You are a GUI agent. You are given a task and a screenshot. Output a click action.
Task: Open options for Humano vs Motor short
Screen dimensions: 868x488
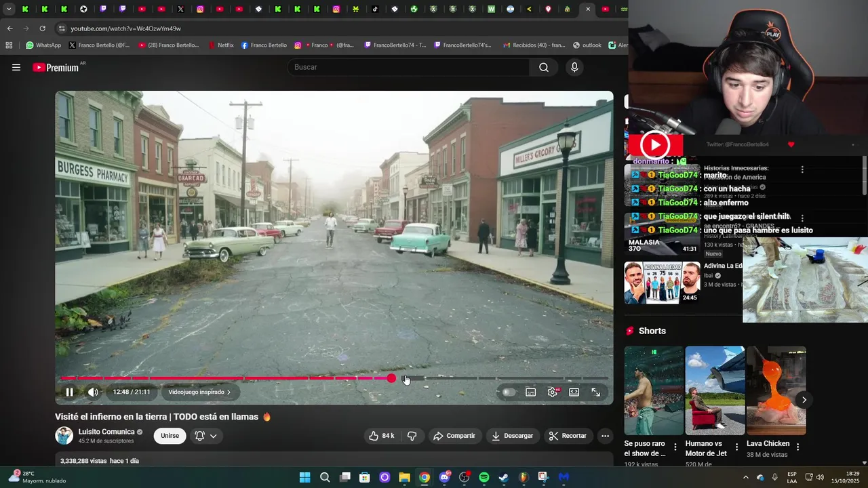736,447
